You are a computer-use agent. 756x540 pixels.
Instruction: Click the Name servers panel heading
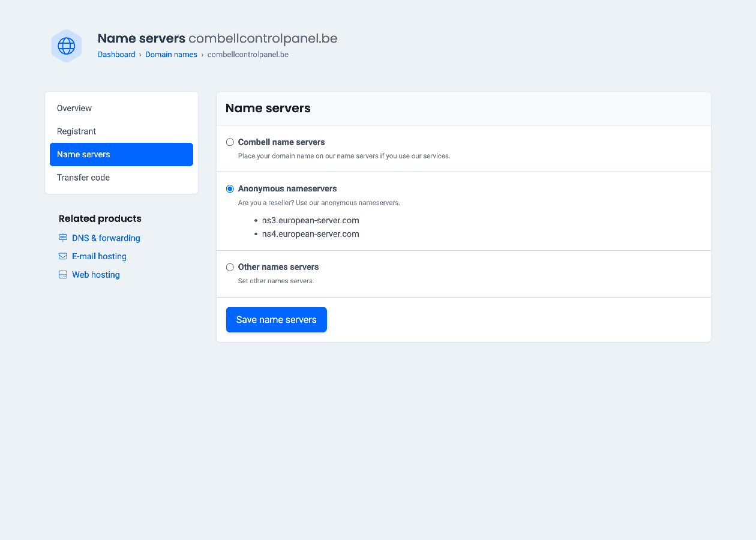click(268, 109)
